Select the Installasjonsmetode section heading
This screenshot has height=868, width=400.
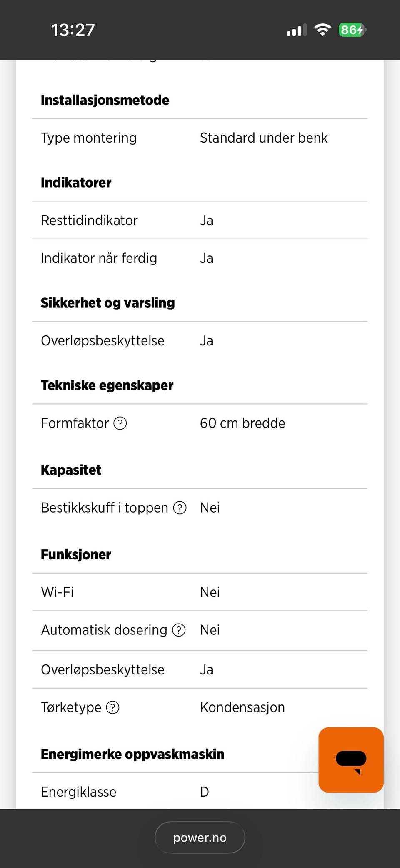[105, 100]
